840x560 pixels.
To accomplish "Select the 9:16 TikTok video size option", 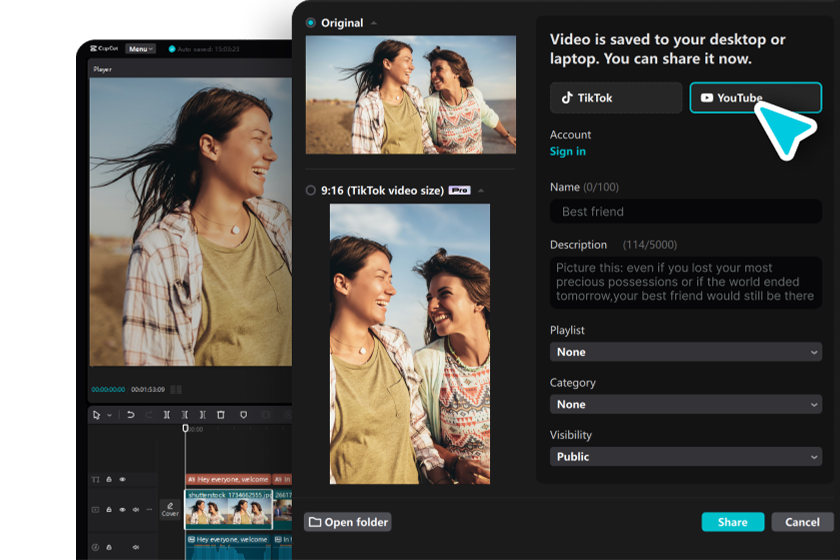I will point(311,190).
